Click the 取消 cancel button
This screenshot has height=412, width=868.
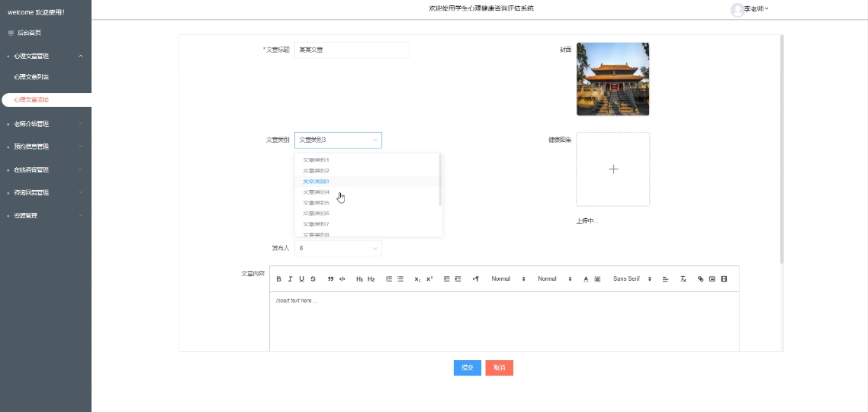click(500, 368)
